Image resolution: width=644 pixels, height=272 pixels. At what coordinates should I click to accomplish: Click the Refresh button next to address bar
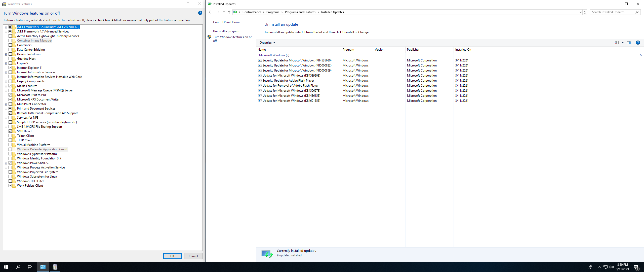pyautogui.click(x=585, y=12)
